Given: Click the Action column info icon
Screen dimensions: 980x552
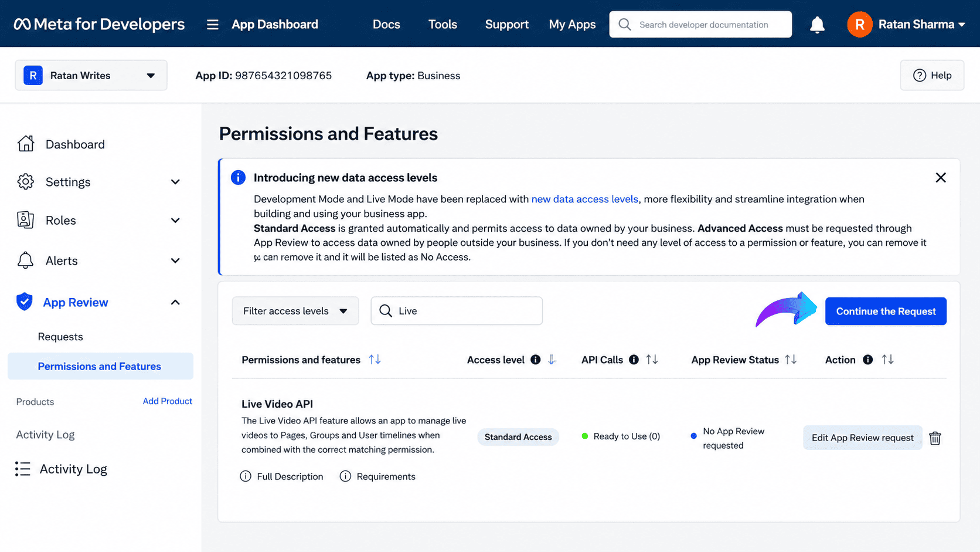Looking at the screenshot, I should click(868, 360).
